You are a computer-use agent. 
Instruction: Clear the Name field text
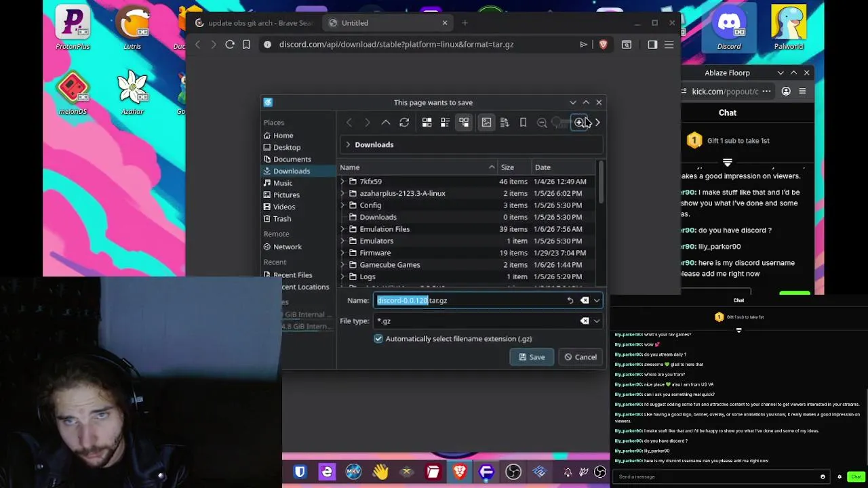(x=585, y=300)
